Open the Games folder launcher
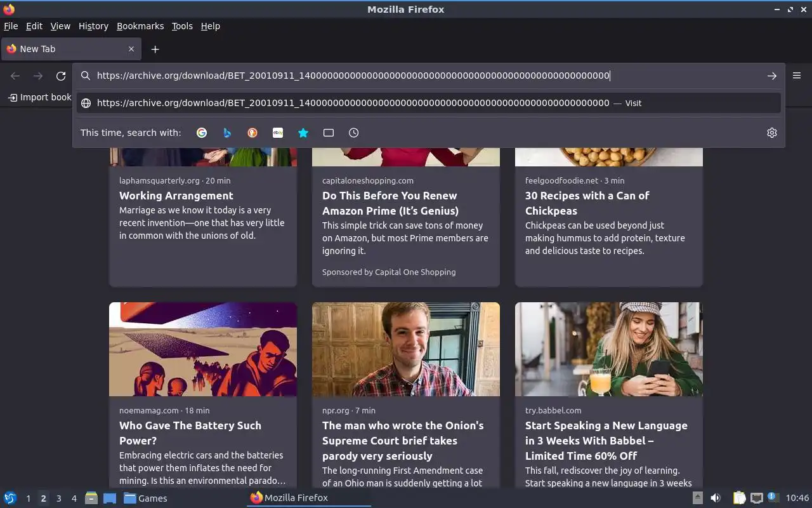Viewport: 812px width, 508px height. click(x=145, y=498)
